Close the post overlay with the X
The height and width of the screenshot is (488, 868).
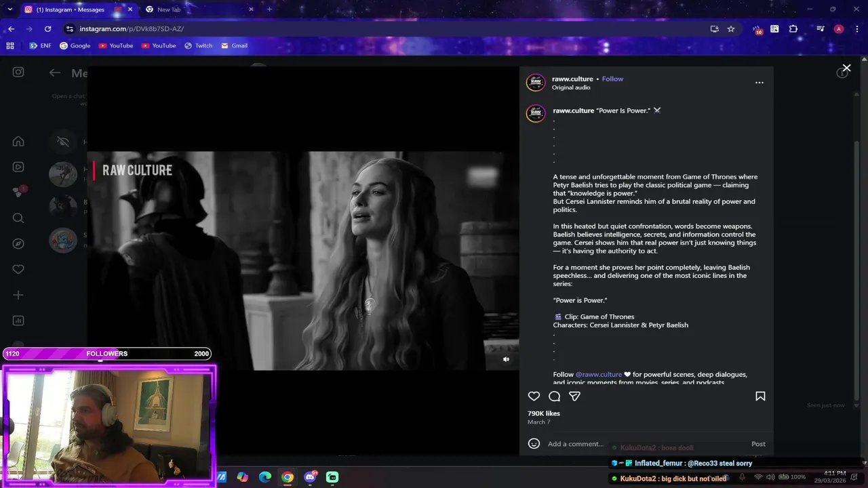846,68
